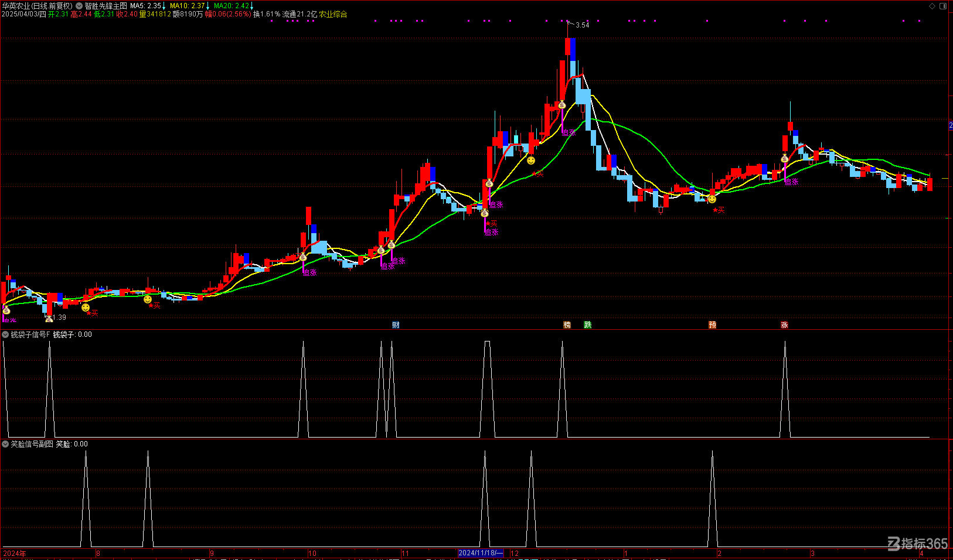This screenshot has width=953, height=560.
Task: Click the 钱袋子信号F panel title
Action: click(30, 334)
